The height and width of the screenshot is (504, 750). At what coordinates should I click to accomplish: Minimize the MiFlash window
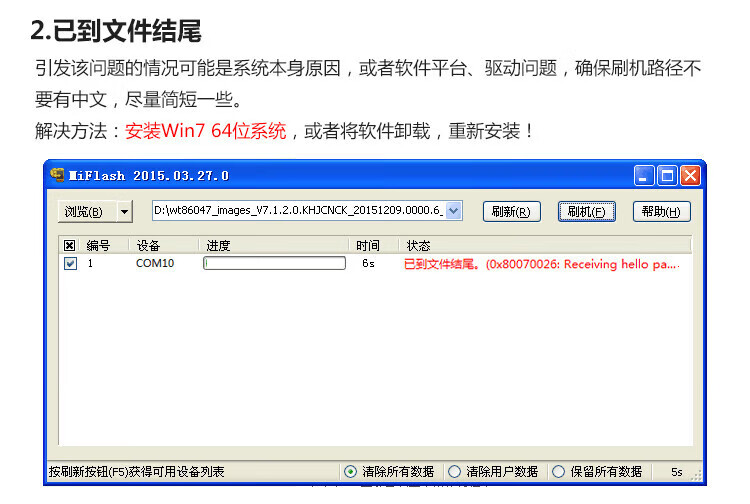[x=645, y=175]
